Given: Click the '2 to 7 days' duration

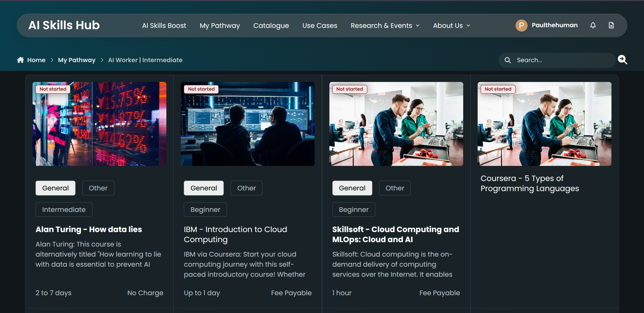Looking at the screenshot, I should (x=54, y=293).
